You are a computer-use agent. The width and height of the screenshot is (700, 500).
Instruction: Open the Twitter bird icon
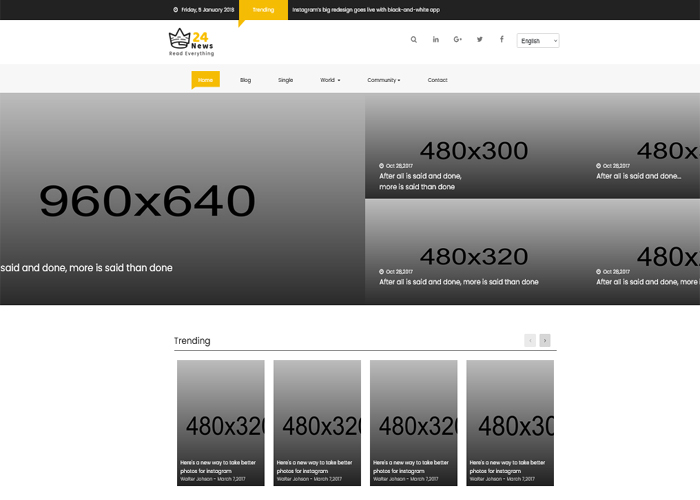pos(479,40)
